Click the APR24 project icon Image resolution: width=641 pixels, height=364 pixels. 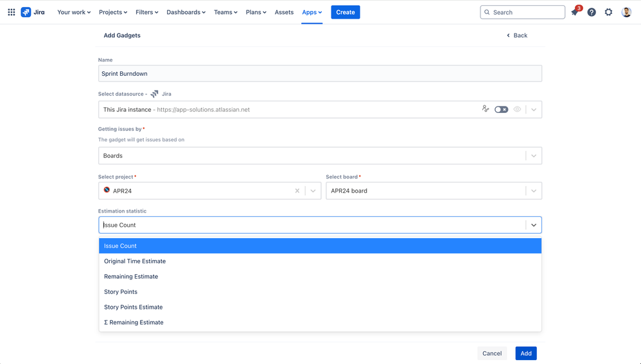[x=107, y=190]
